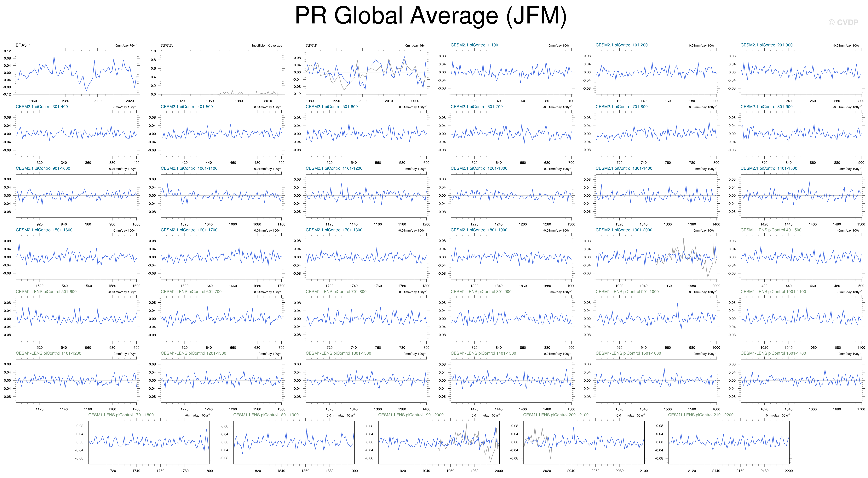
Task: Click the CESM1-LENS piControl 401-500 title
Action: tap(771, 230)
